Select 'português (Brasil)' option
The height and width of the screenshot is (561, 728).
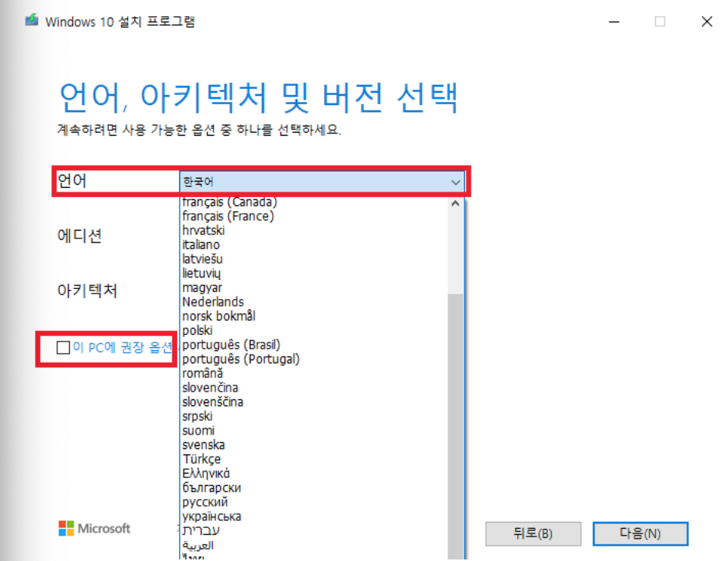tap(314, 345)
